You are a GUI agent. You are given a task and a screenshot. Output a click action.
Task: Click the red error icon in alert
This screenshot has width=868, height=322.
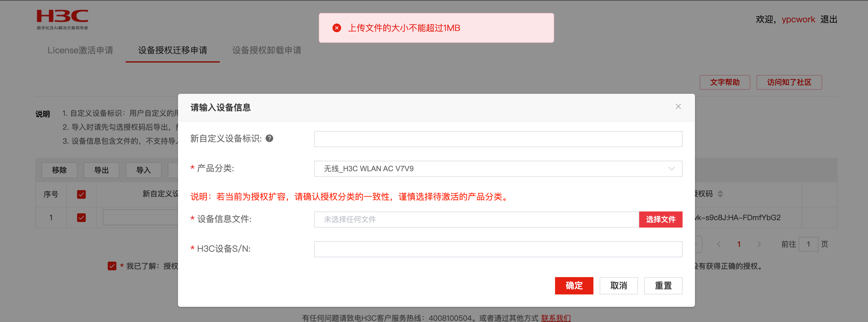click(x=336, y=28)
